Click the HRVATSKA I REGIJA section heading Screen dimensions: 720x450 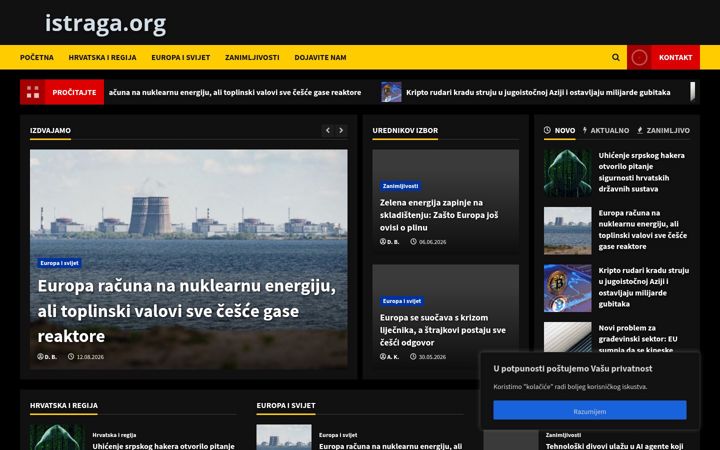tap(64, 405)
